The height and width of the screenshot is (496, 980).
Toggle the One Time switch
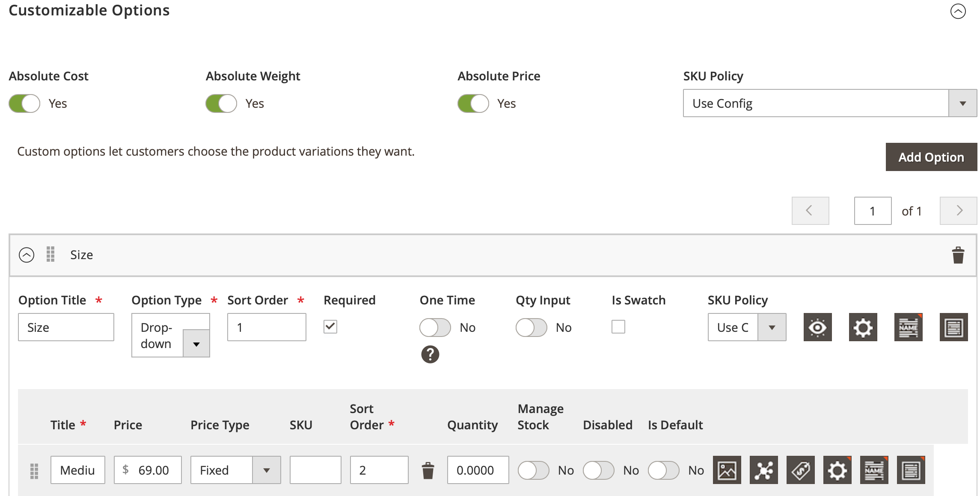pos(435,328)
